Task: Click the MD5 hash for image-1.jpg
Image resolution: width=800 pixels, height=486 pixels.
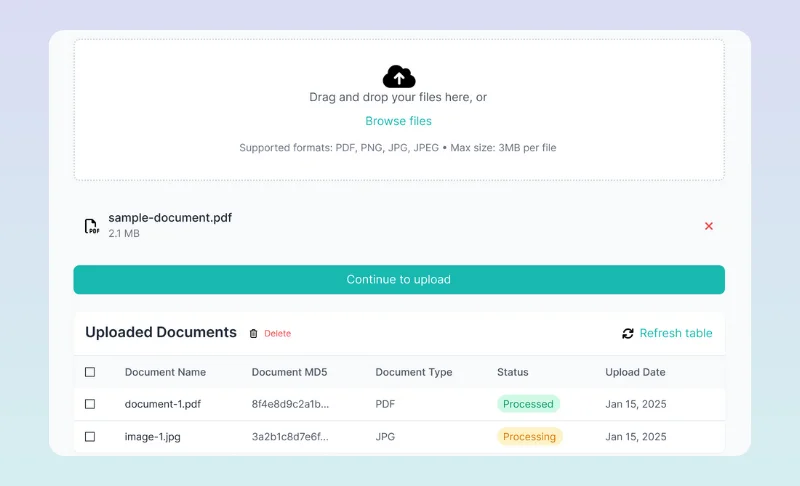Action: pos(290,437)
